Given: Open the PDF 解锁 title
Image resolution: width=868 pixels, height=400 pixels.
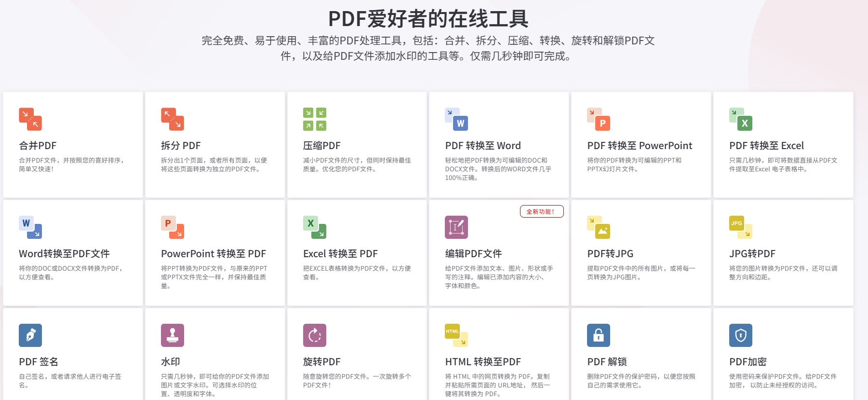Looking at the screenshot, I should (607, 362).
